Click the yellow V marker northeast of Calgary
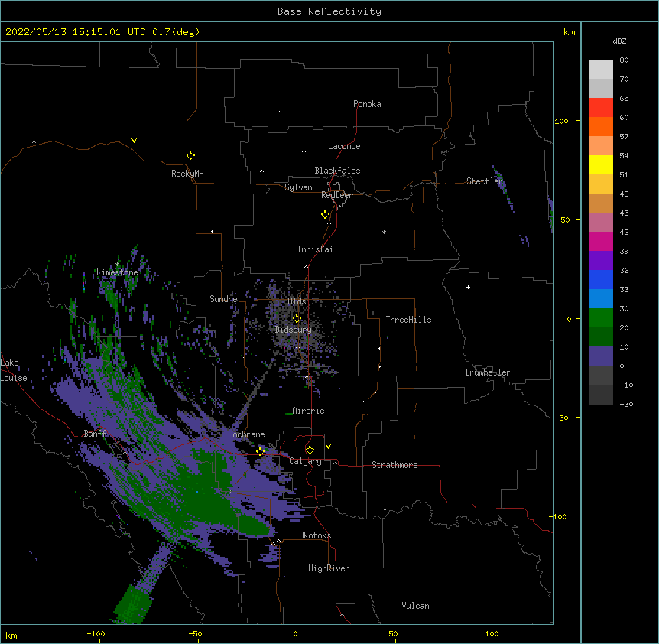 pos(328,447)
